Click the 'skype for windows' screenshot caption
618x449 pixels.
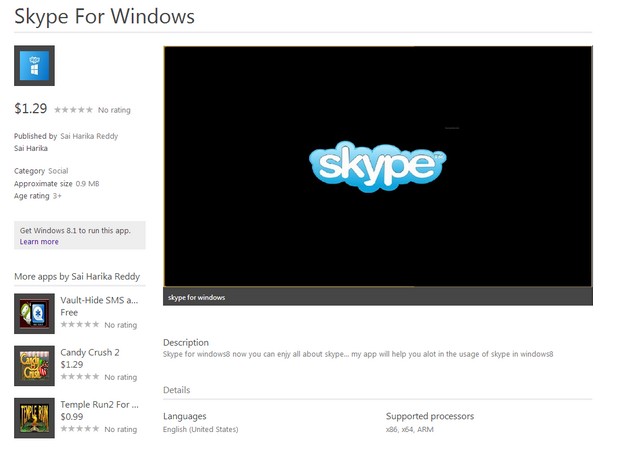(196, 297)
